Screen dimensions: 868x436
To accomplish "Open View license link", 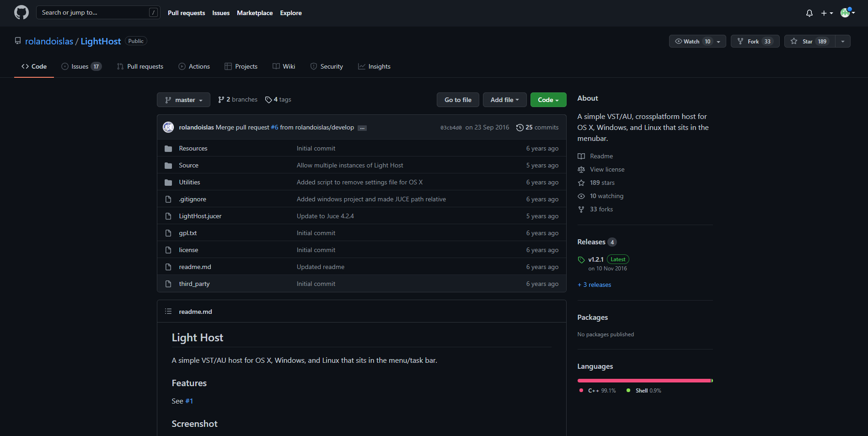I will coord(607,169).
